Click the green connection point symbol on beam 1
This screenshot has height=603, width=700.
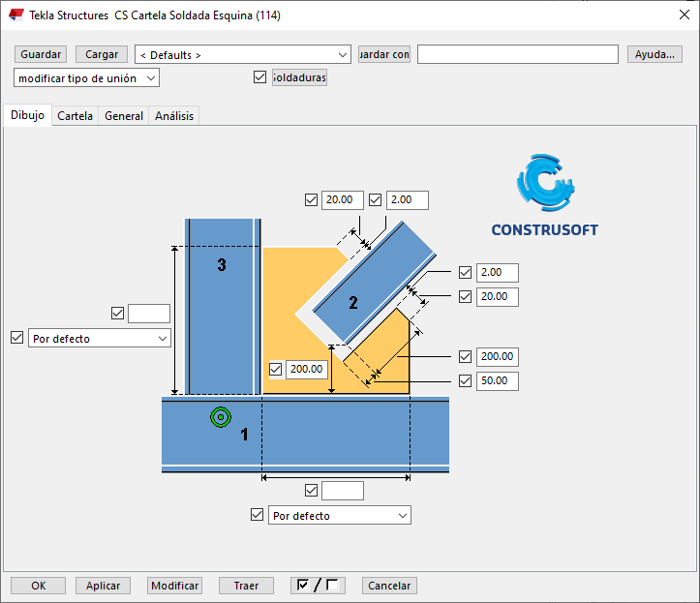221,417
